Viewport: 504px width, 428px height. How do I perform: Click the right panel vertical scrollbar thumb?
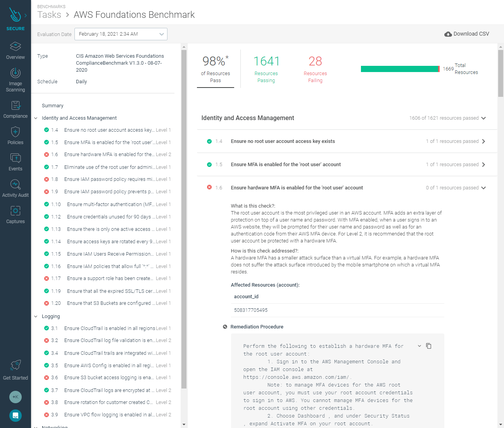pyautogui.click(x=501, y=73)
